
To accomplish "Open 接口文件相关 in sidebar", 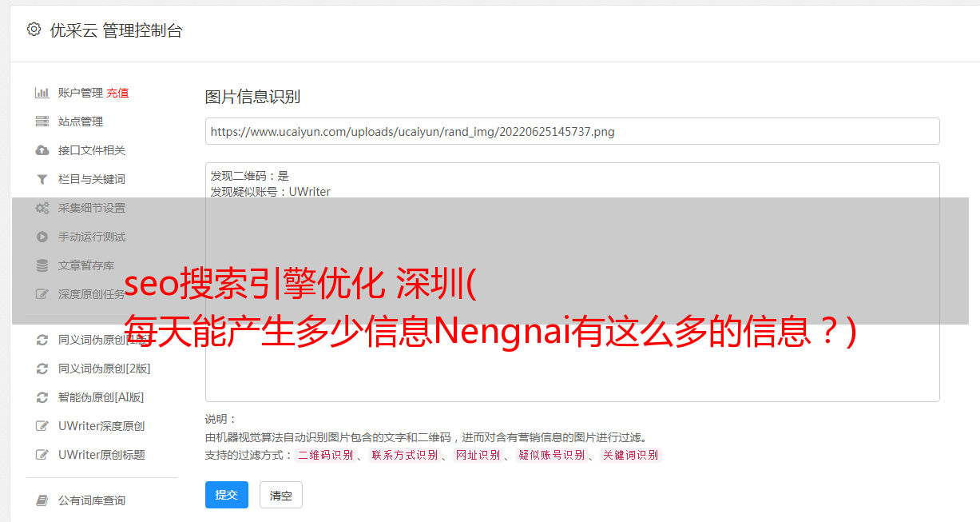I will pyautogui.click(x=92, y=150).
